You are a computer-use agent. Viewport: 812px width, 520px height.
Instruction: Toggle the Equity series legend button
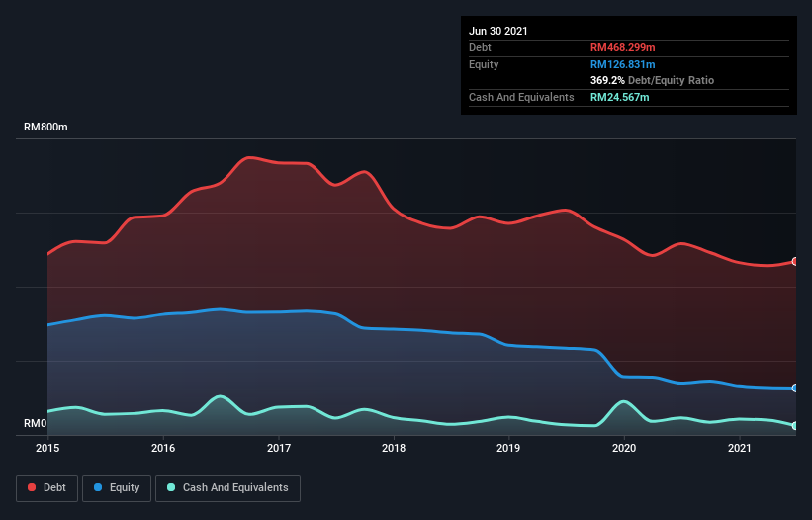click(x=117, y=488)
